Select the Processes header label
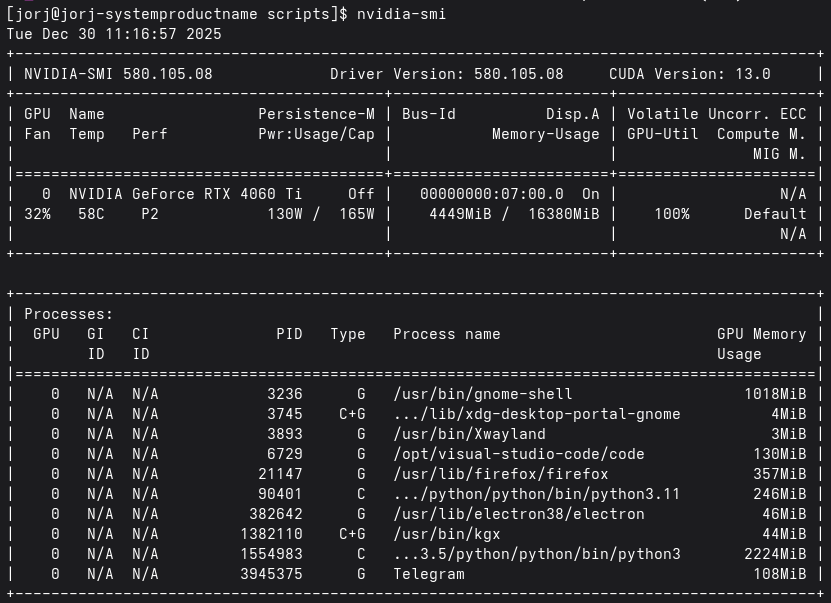This screenshot has width=831, height=603. [x=68, y=313]
